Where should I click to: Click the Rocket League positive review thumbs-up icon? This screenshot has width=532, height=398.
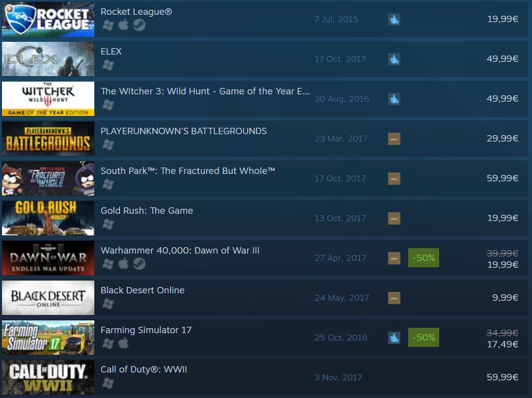pos(394,19)
